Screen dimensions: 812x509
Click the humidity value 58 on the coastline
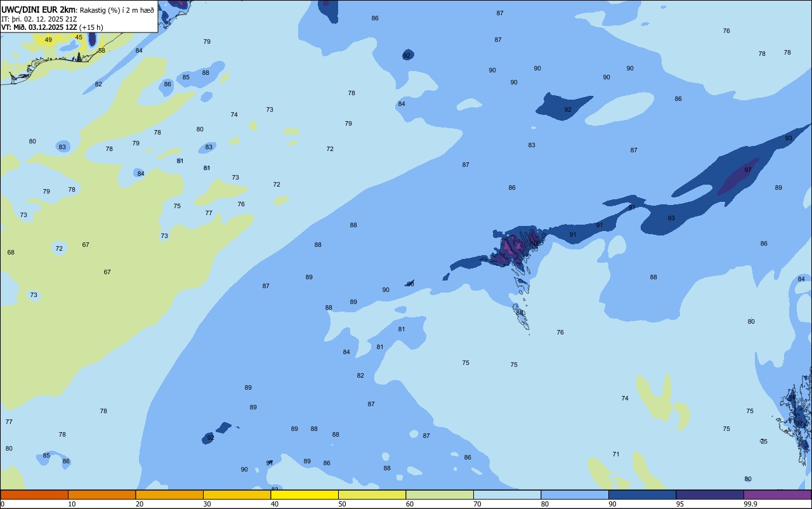point(101,50)
